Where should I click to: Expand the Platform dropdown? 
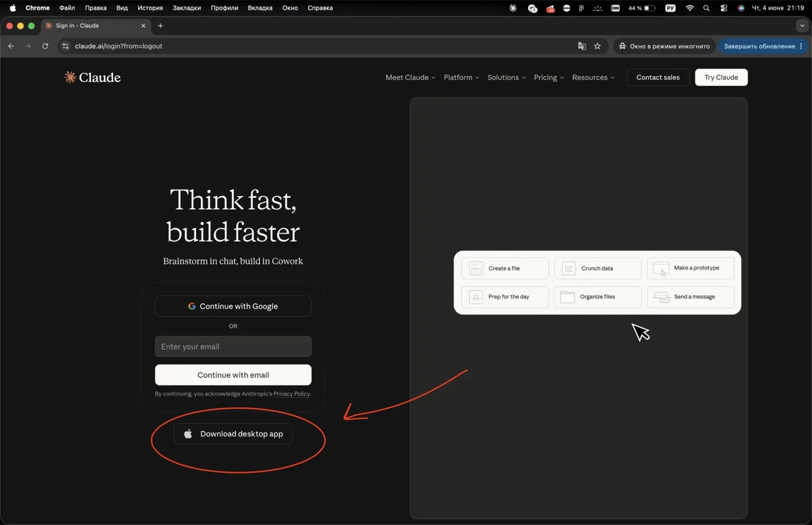[x=462, y=77]
